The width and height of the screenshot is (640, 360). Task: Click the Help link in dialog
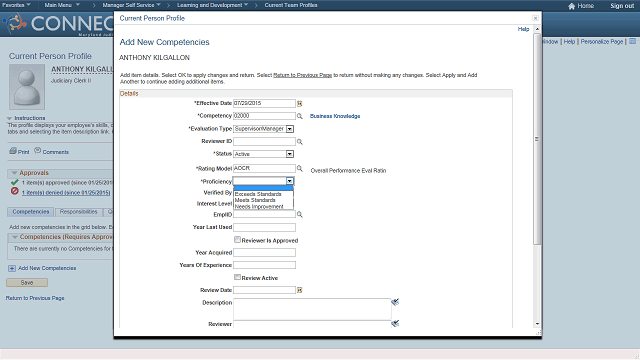click(523, 29)
